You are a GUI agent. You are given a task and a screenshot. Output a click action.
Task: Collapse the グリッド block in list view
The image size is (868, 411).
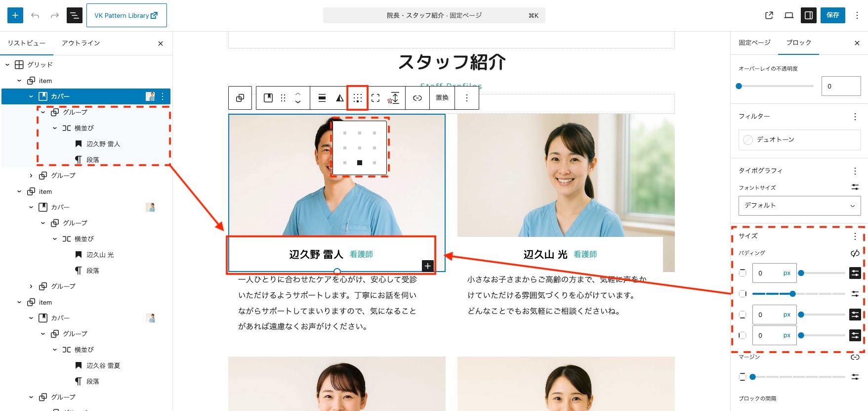pyautogui.click(x=7, y=65)
